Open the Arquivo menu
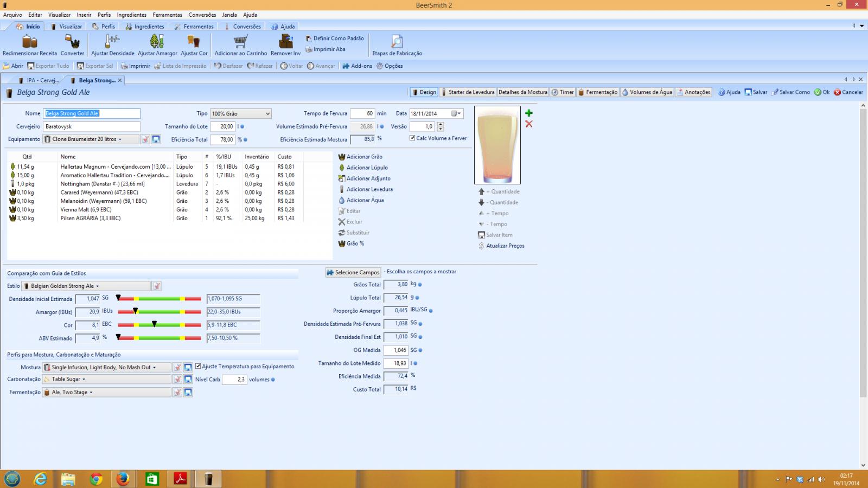 12,15
